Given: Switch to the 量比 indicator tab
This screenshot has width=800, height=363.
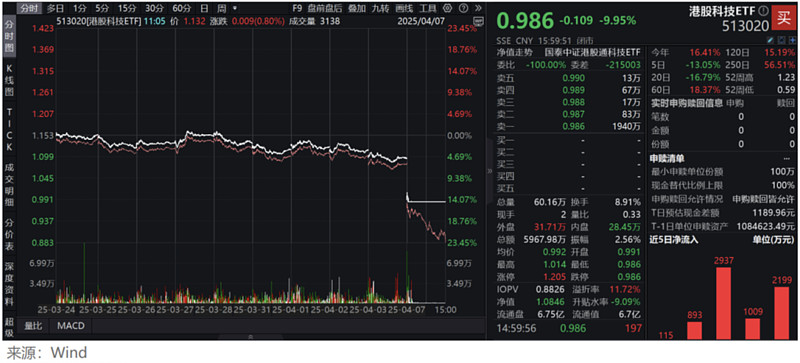Looking at the screenshot, I should click(x=34, y=326).
